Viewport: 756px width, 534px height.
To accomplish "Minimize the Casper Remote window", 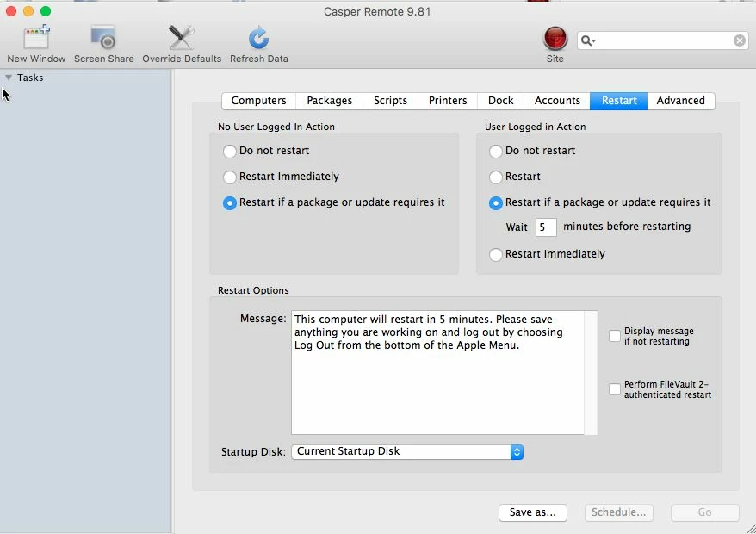I will coord(28,11).
